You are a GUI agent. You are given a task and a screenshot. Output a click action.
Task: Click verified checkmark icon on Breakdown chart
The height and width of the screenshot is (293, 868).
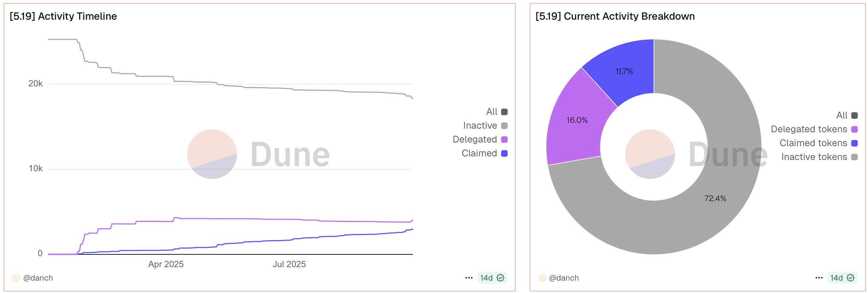[x=851, y=278]
